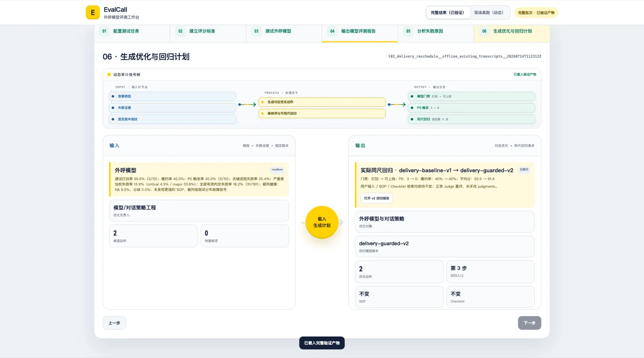Click the 不变 SOP card
Screen dimensions: 644x358
pos(399,297)
